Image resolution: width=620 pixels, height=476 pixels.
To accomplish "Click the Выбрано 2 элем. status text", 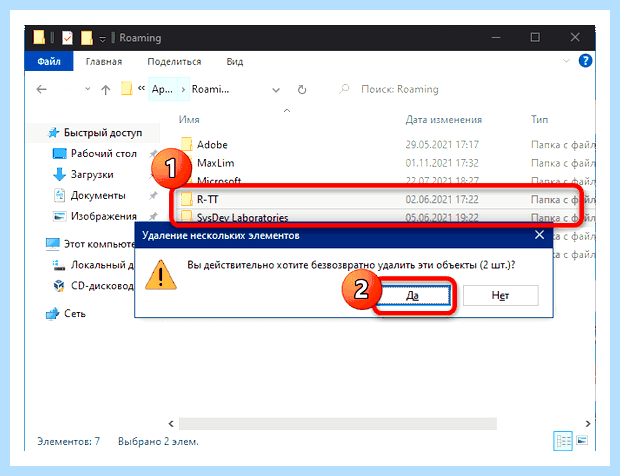I will click(x=158, y=442).
